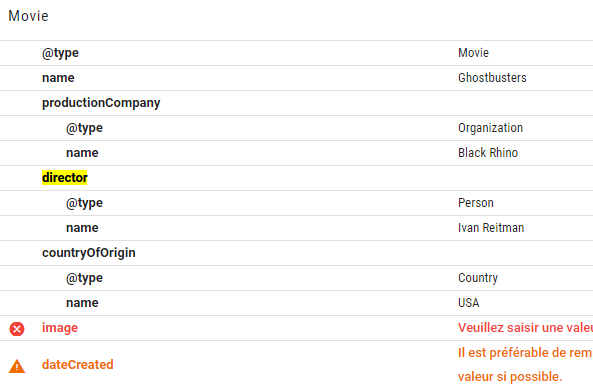Click the countryOfOrigin property label
593x389 pixels.
(88, 253)
